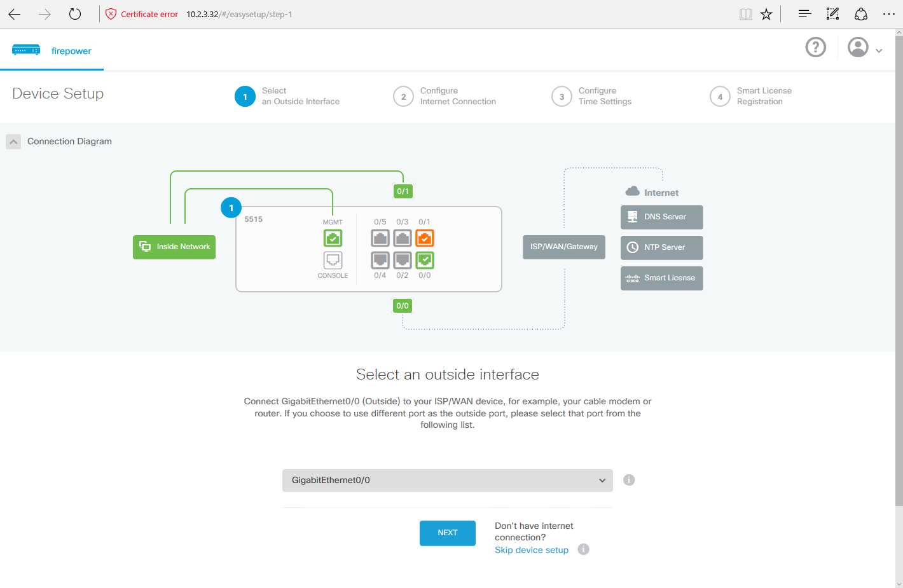Viewport: 903px width, 588px height.
Task: Click the NTP Server block
Action: click(x=661, y=247)
